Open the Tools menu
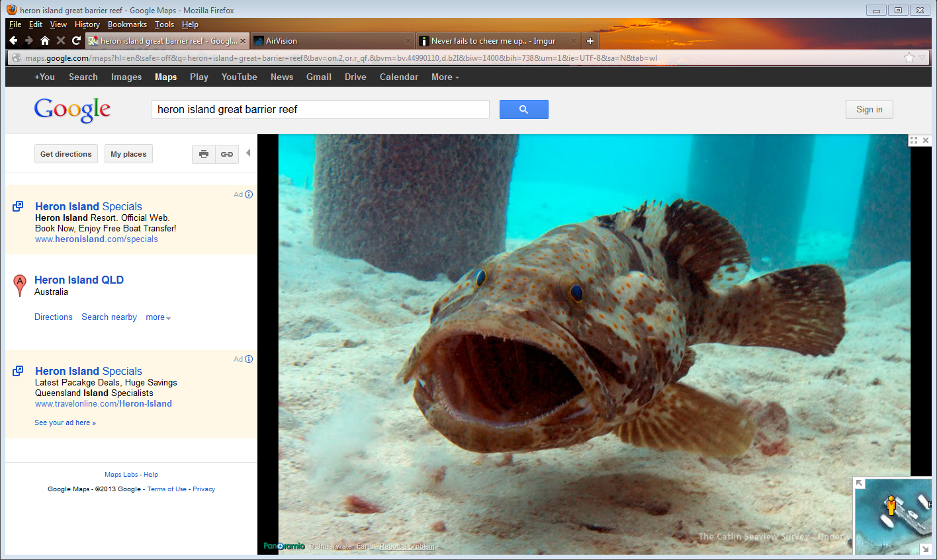The image size is (937, 560). click(164, 24)
